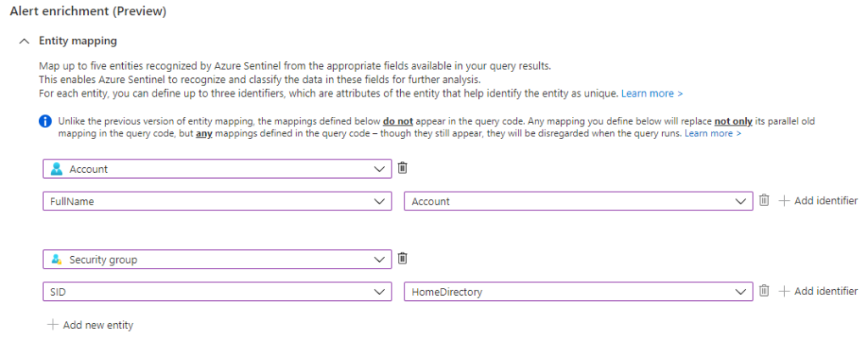This screenshot has width=868, height=340.
Task: Click the Security group icon in the entity dropdown
Action: click(x=57, y=259)
